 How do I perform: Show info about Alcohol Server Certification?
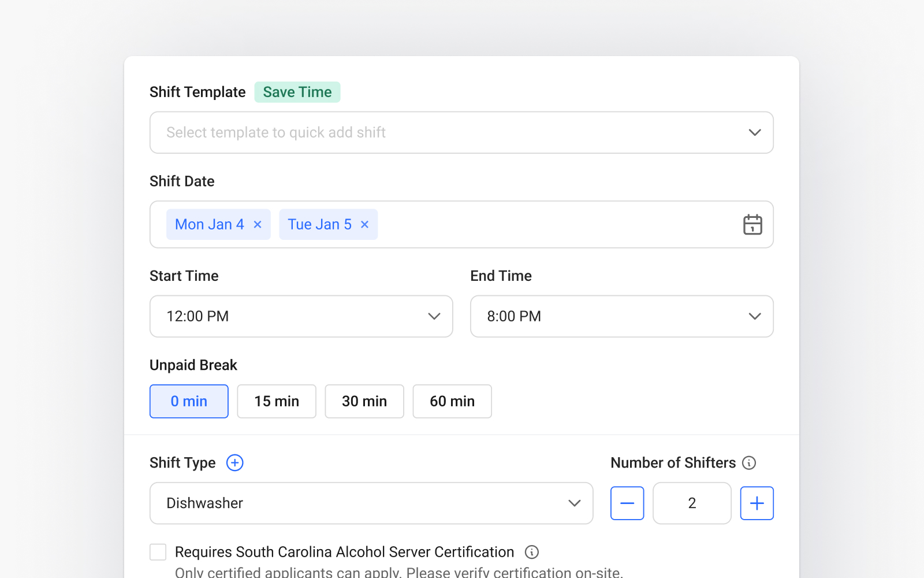coord(531,552)
